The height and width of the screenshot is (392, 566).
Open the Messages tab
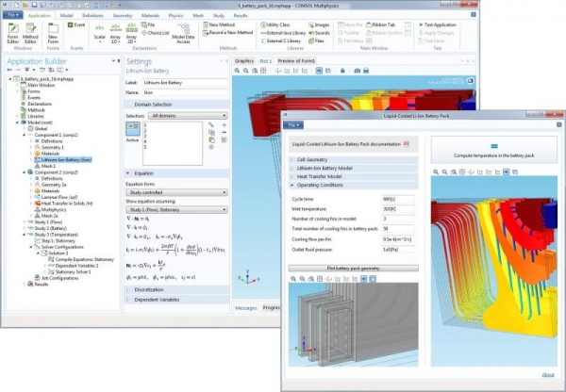[246, 307]
